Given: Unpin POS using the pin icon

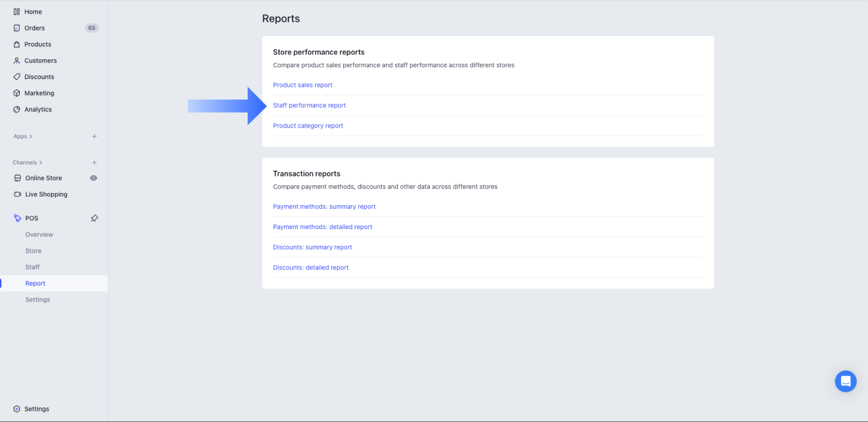Looking at the screenshot, I should click(x=94, y=218).
